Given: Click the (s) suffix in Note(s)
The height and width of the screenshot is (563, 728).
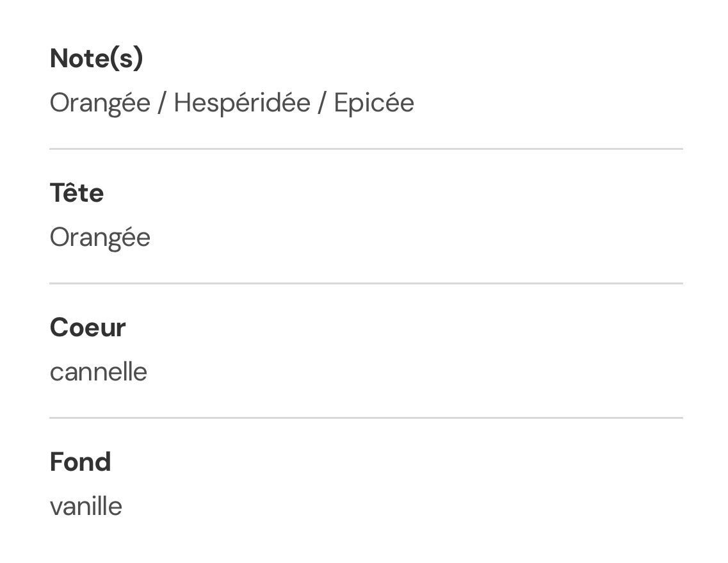Looking at the screenshot, I should coord(127,58).
